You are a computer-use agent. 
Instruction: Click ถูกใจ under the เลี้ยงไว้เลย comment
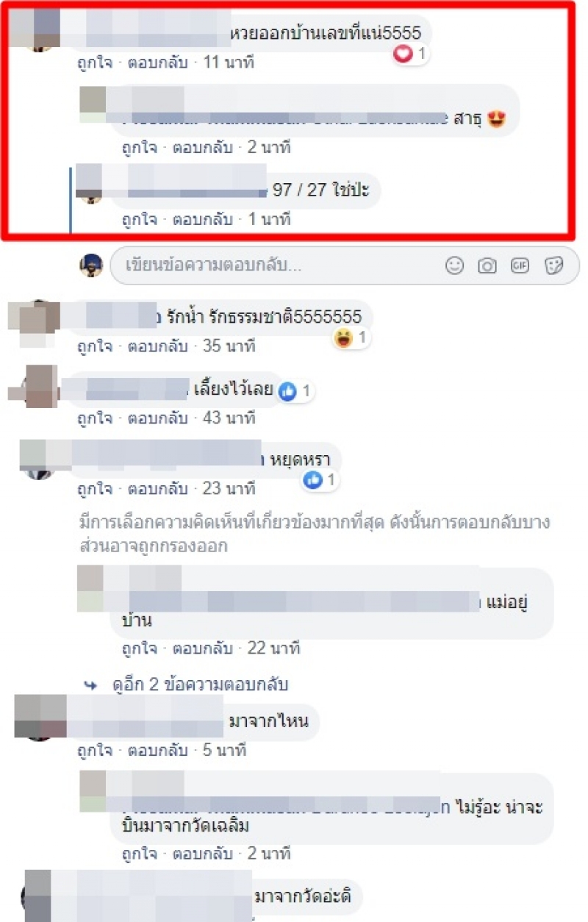point(95,418)
